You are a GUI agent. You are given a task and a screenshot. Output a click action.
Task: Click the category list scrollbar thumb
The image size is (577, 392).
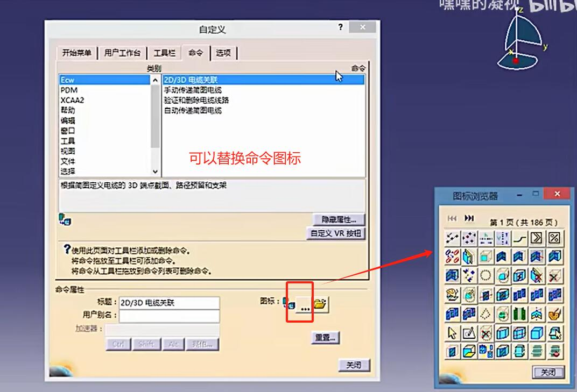coord(156,116)
